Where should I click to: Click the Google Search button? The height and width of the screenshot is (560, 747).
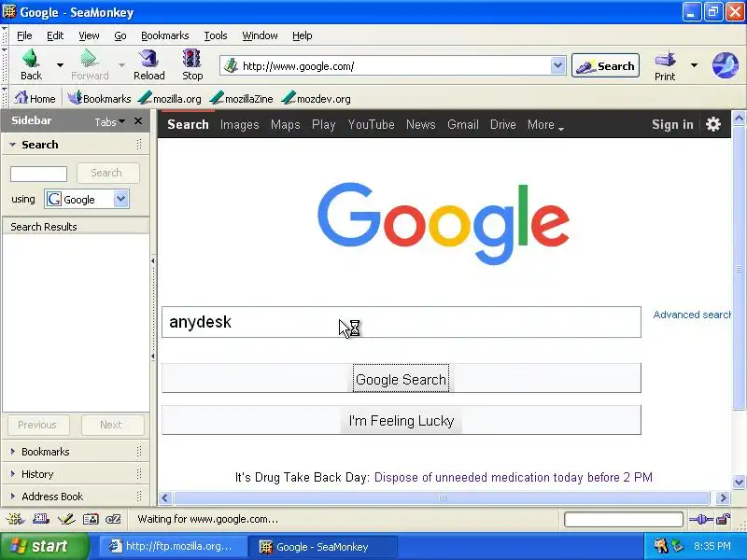pos(402,379)
